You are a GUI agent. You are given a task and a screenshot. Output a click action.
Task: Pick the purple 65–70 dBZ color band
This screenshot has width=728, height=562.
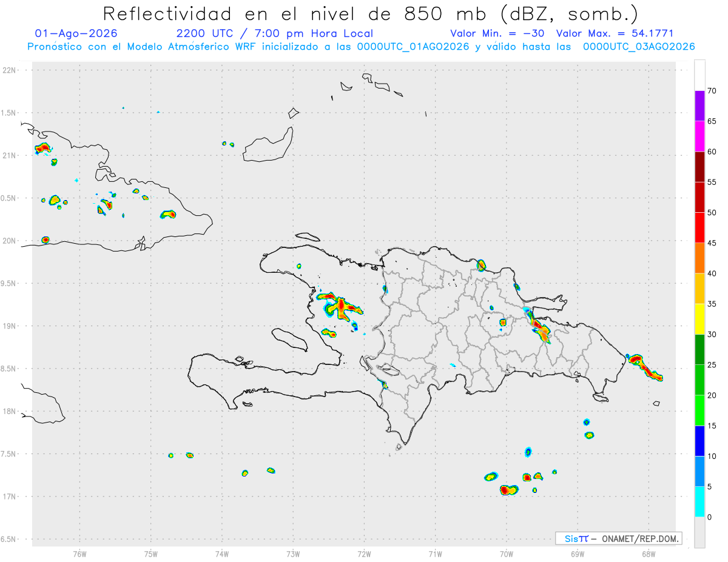click(699, 106)
